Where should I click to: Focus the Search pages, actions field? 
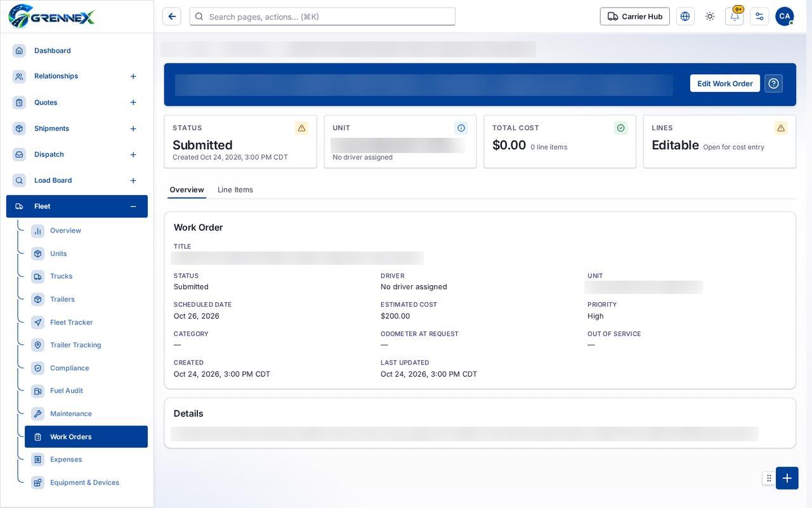(322, 17)
